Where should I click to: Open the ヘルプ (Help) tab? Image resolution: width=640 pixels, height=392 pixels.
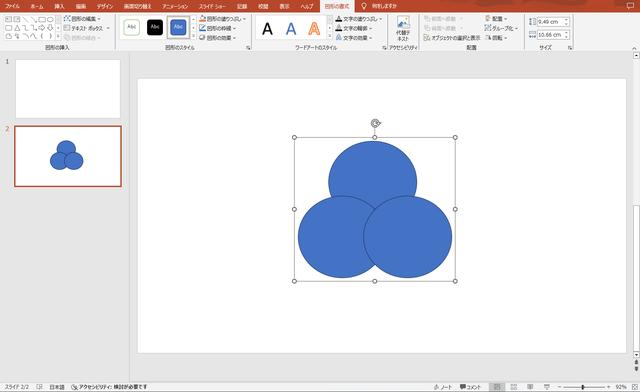(x=307, y=6)
